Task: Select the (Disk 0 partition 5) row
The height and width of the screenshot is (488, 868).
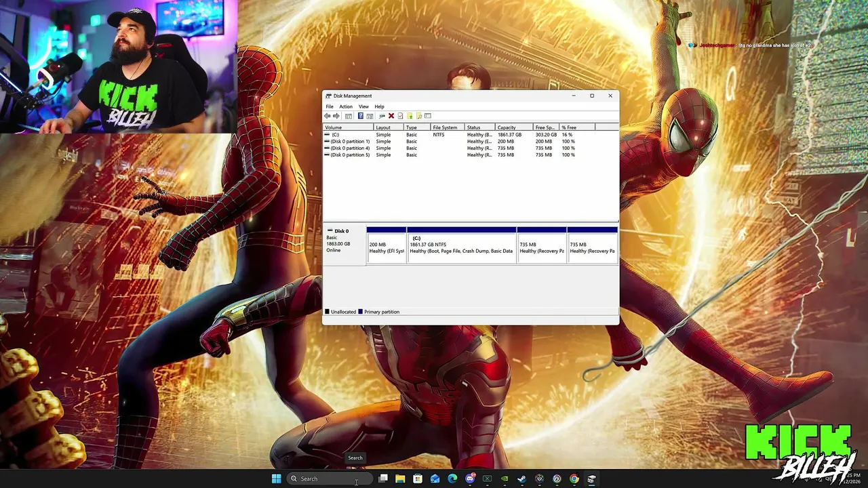Action: [471, 155]
